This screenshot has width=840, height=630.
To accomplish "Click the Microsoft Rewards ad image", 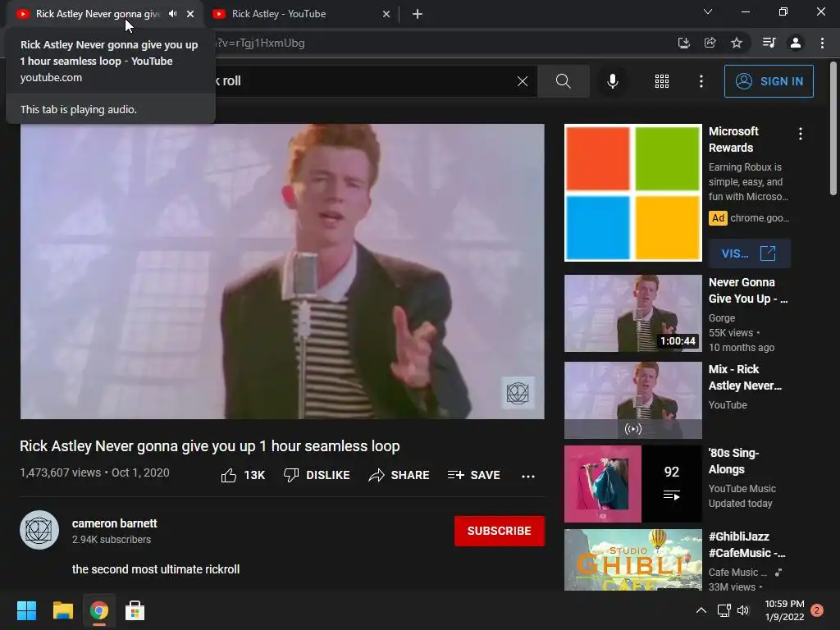I will click(633, 193).
